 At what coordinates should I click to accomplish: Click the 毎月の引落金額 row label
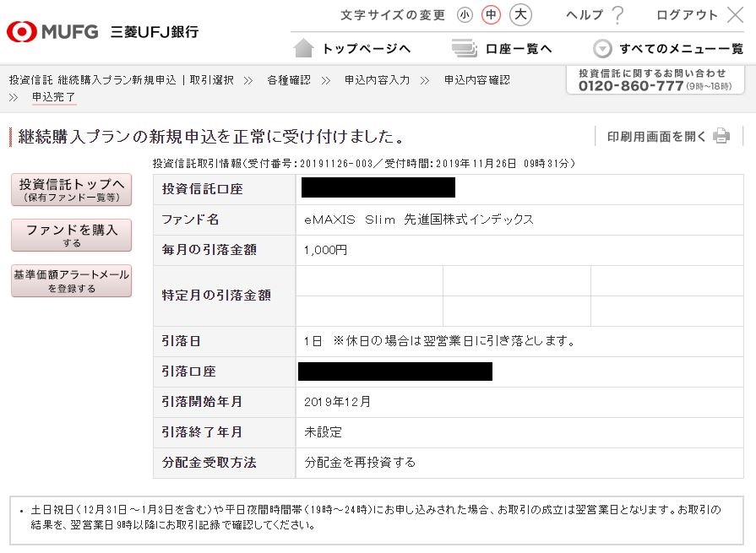click(x=209, y=250)
